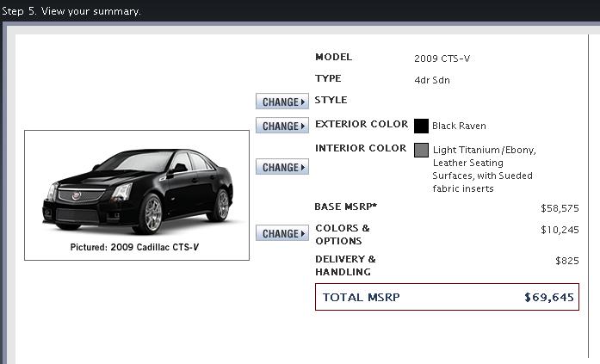
Task: Click the TOTAL MSRP label
Action: (361, 298)
